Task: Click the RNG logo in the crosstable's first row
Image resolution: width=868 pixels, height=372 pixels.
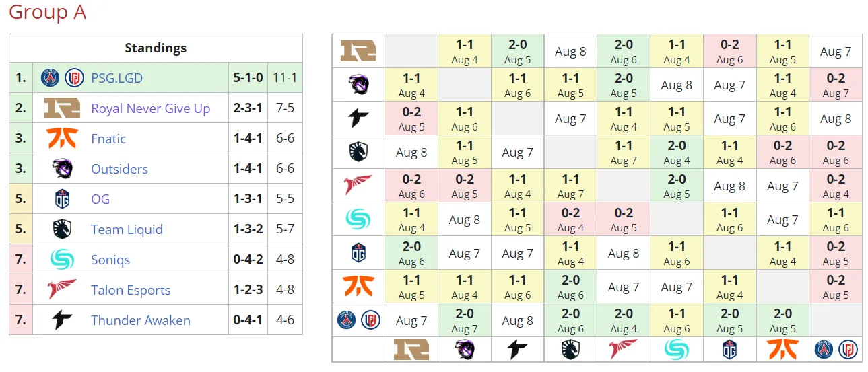Action: pyautogui.click(x=358, y=51)
